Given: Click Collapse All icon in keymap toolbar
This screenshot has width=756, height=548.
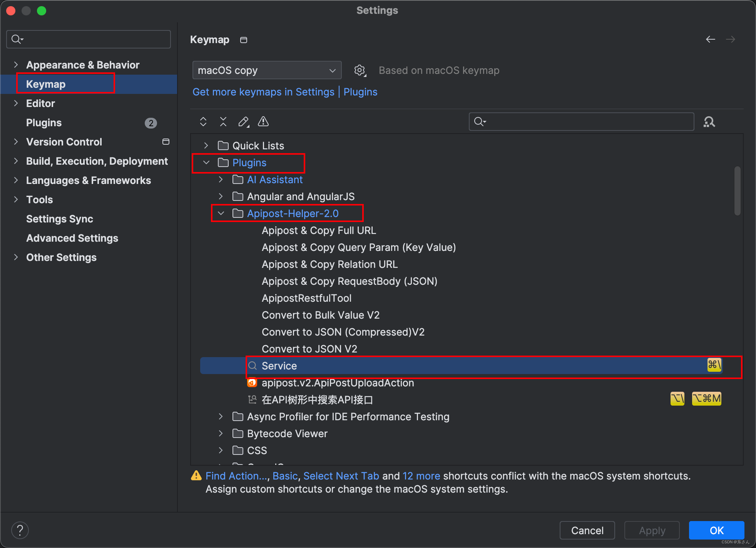Looking at the screenshot, I should [x=223, y=122].
